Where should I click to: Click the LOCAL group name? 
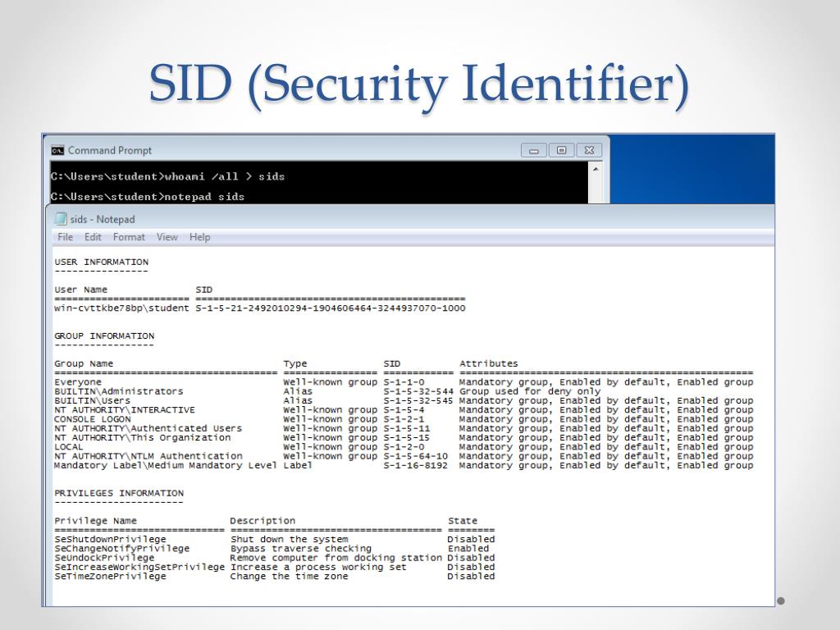(x=69, y=447)
